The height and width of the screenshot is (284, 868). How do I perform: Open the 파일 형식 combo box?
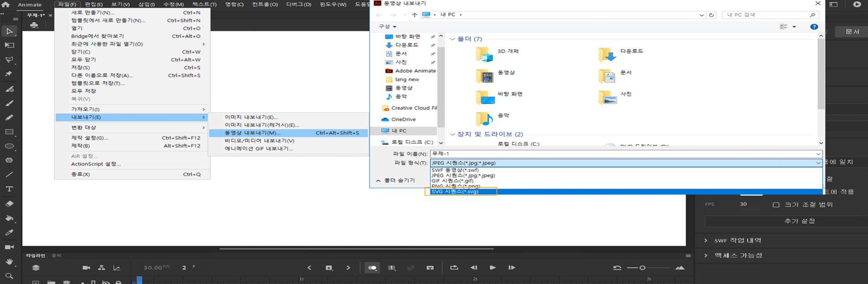626,163
